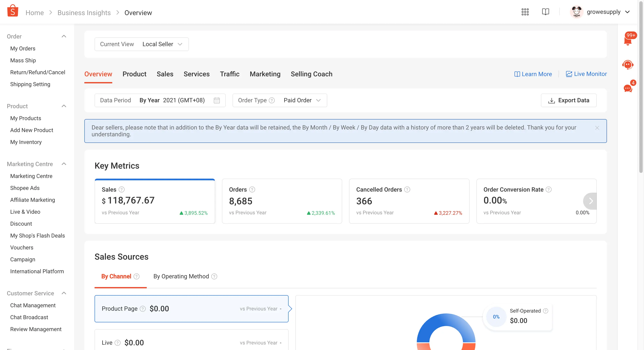Viewport: 644px width, 350px height.
Task: Collapse the Marketing Centre sidebar section
Action: [x=64, y=164]
